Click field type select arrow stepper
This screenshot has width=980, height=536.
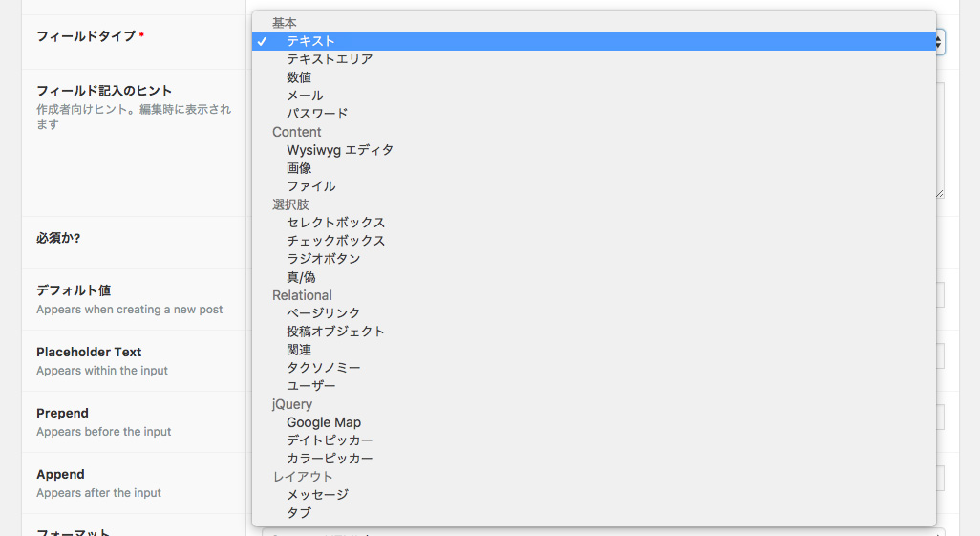pos(939,42)
